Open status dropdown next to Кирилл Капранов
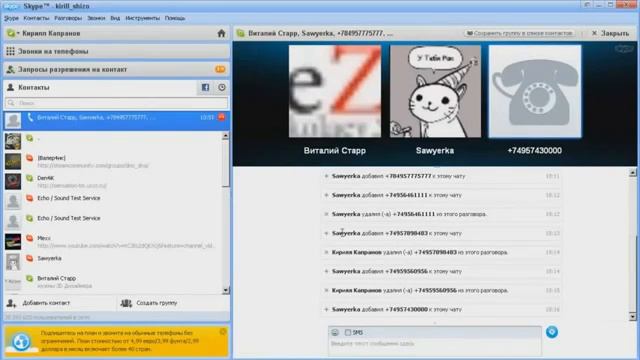640x360 pixels. (x=14, y=33)
